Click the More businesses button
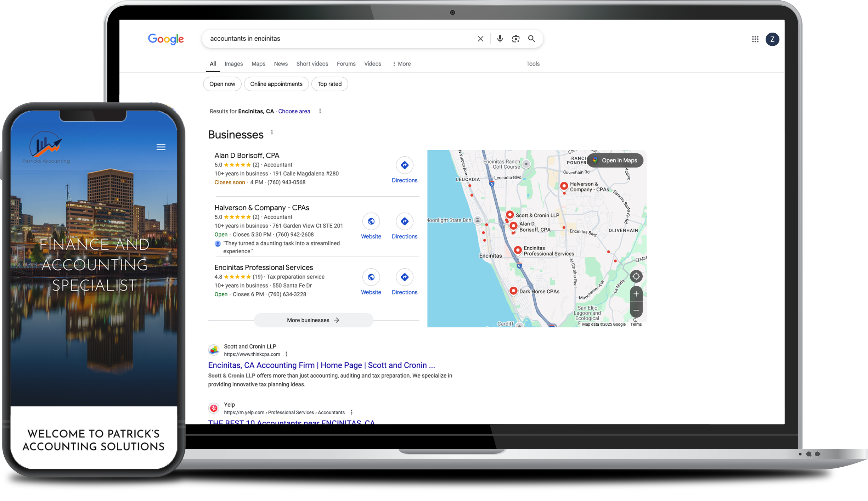 [314, 320]
